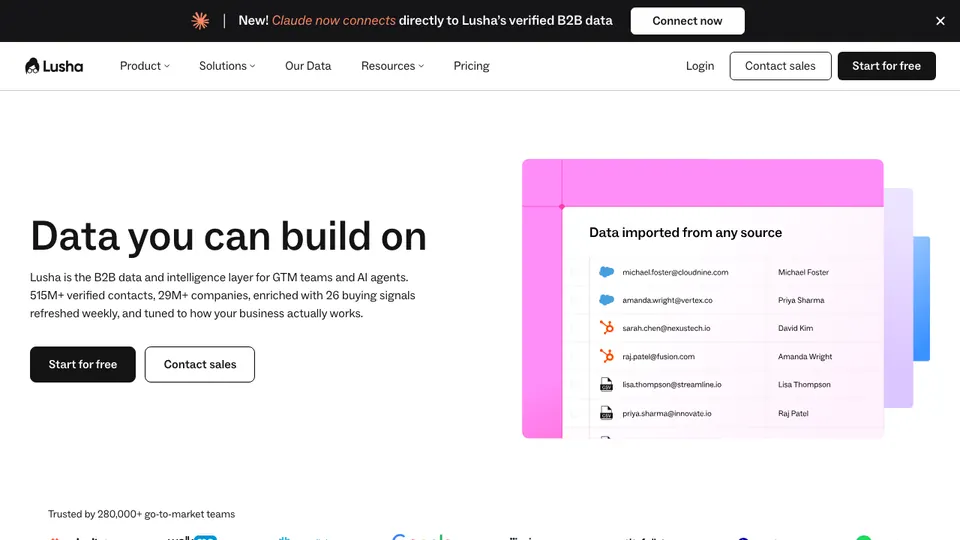Click the Lusha logo
This screenshot has width=960, height=540.
coord(54,66)
